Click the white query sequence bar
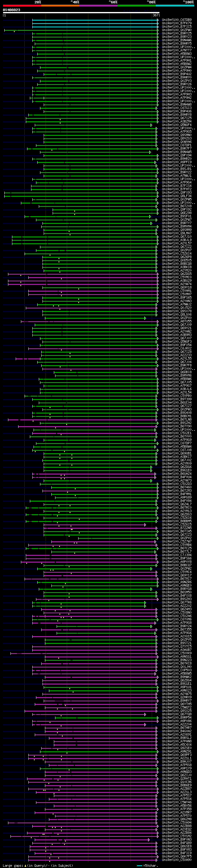 tap(81, 13)
